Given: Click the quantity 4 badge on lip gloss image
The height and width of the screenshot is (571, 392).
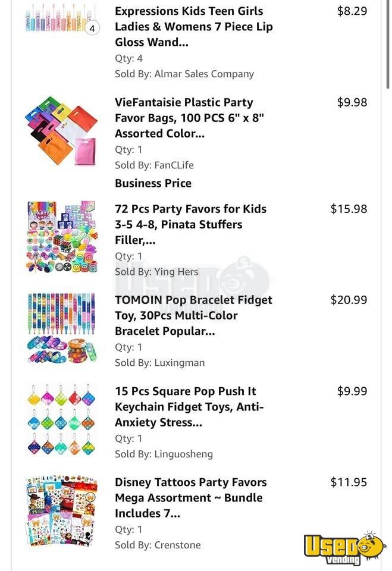Looking at the screenshot, I should click(x=92, y=28).
